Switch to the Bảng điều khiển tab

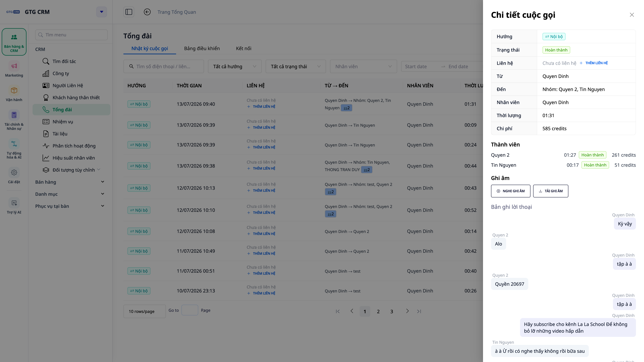202,48
